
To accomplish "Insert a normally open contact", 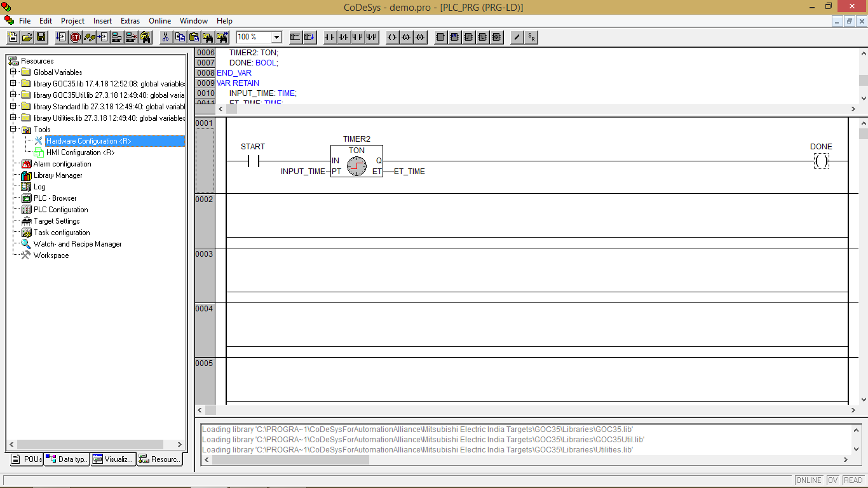I will pyautogui.click(x=330, y=37).
